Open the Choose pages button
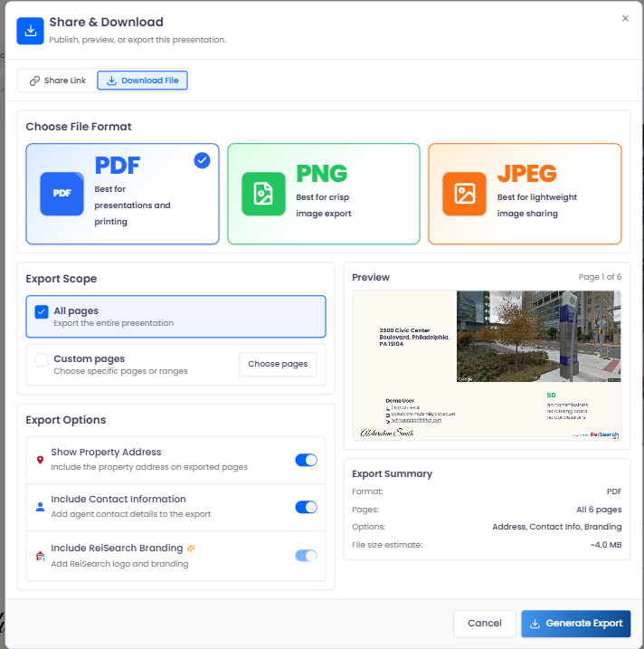 [x=278, y=364]
